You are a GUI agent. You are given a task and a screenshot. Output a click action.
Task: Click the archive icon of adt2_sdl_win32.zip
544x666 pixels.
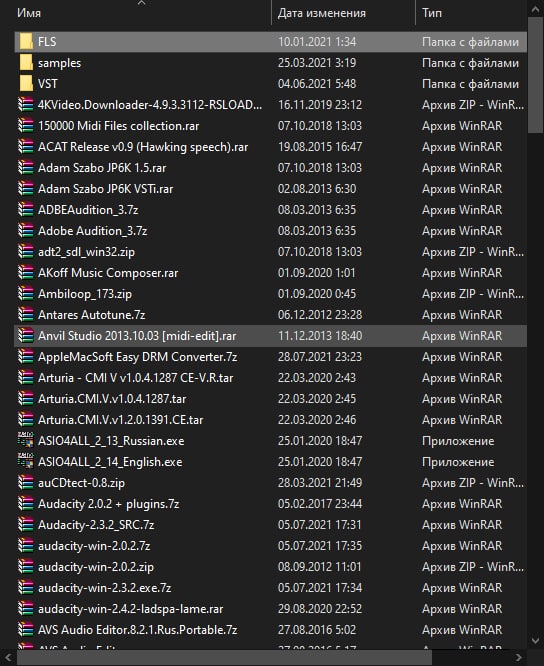click(25, 252)
